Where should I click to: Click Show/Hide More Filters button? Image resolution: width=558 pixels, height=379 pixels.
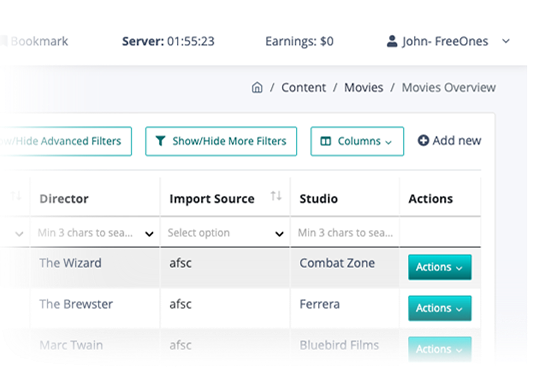click(221, 141)
